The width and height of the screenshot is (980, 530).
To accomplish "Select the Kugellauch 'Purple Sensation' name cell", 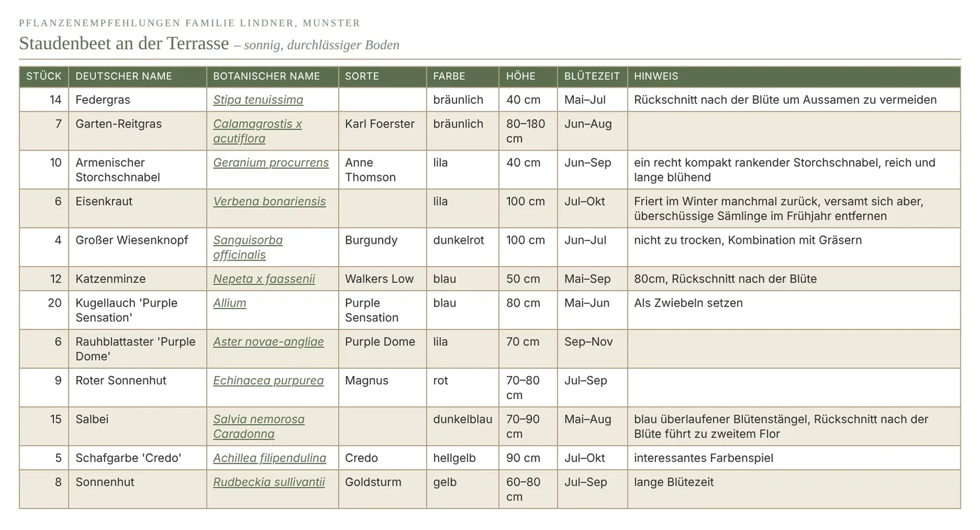I will pos(138,310).
